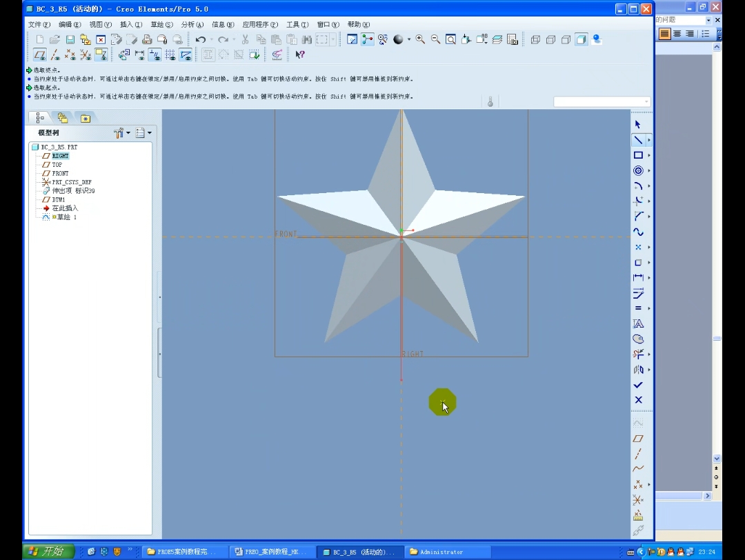This screenshot has width=745, height=560.
Task: Select the Fillet sketch tool
Action: (637, 201)
